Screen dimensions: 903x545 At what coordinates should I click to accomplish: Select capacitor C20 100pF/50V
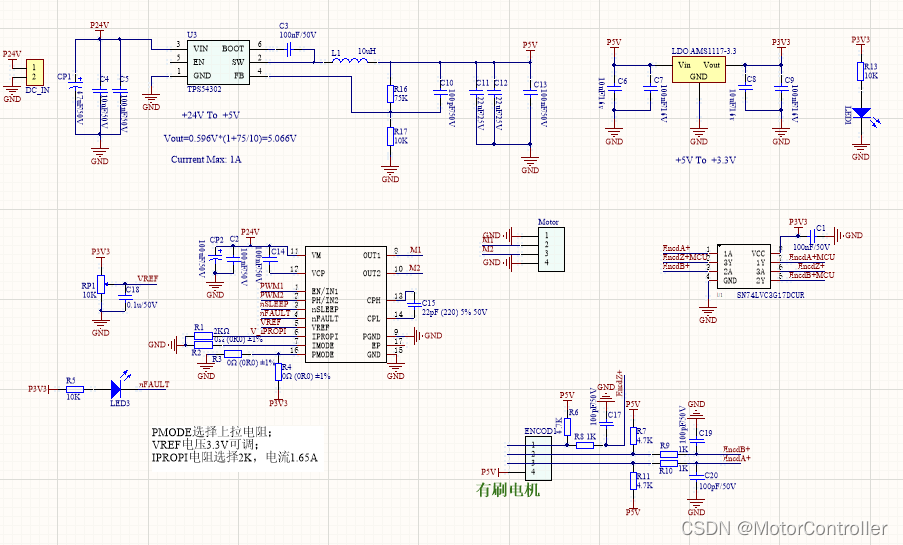pyautogui.click(x=697, y=476)
